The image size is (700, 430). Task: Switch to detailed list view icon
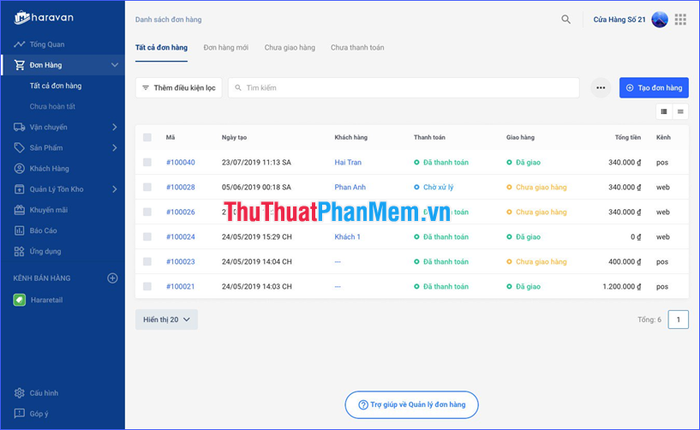664,112
